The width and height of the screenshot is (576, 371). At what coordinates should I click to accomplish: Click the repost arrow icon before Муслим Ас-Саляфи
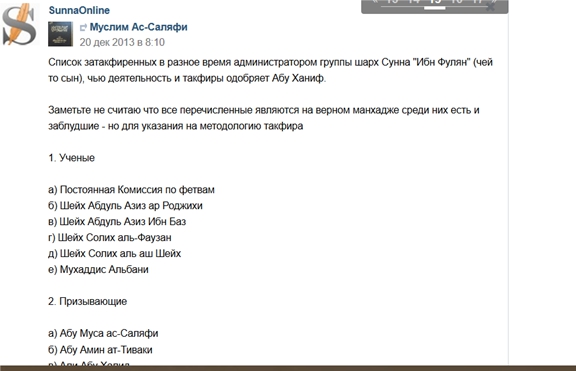click(x=83, y=27)
